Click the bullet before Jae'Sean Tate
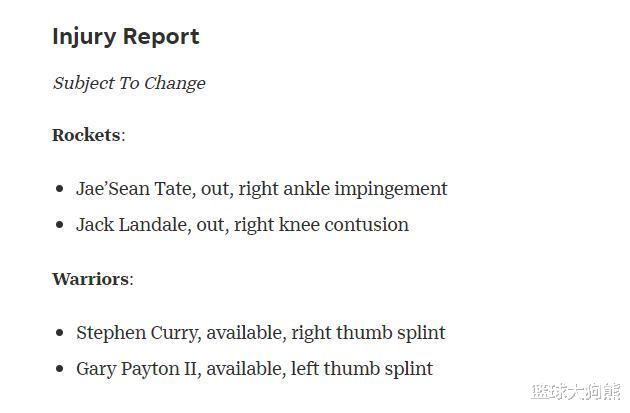 pyautogui.click(x=60, y=188)
